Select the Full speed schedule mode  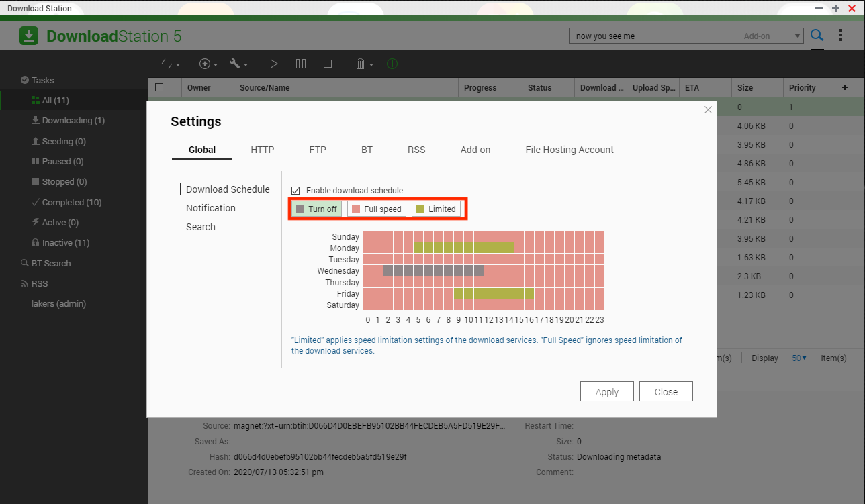click(x=376, y=209)
